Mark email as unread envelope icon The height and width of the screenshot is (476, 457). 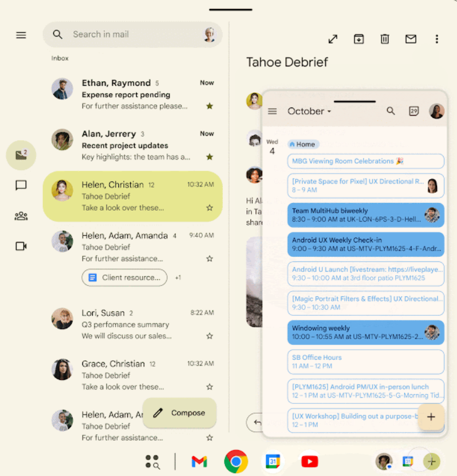point(411,39)
